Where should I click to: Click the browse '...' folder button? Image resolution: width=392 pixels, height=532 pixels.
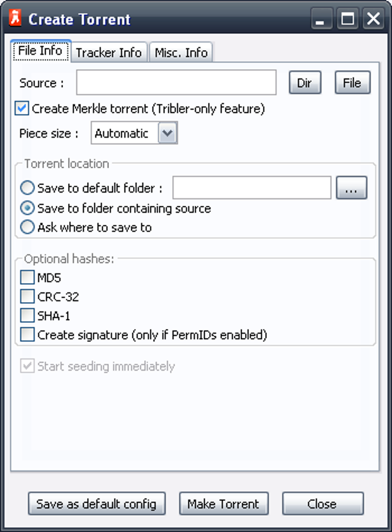(x=351, y=188)
